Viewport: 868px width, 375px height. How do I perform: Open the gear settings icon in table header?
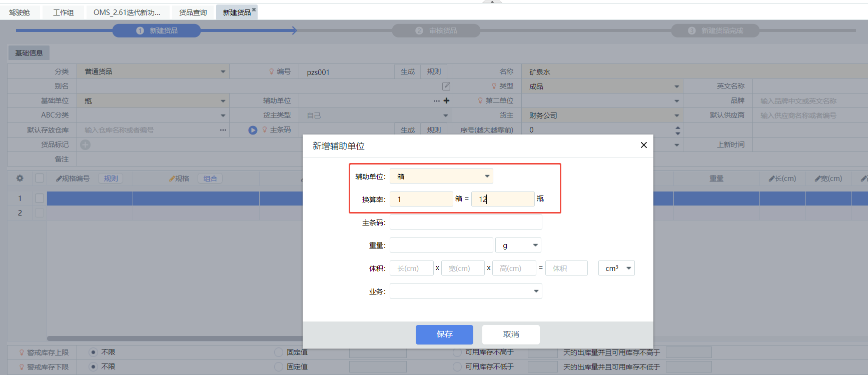(x=20, y=178)
